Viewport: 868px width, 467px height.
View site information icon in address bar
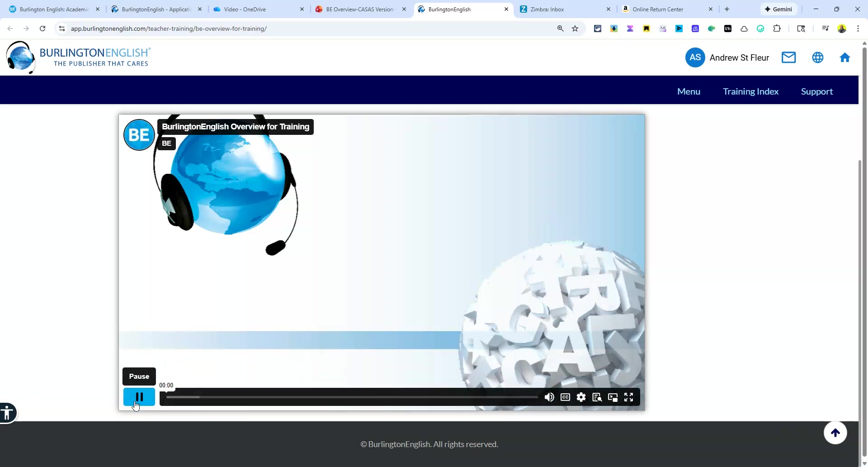62,29
